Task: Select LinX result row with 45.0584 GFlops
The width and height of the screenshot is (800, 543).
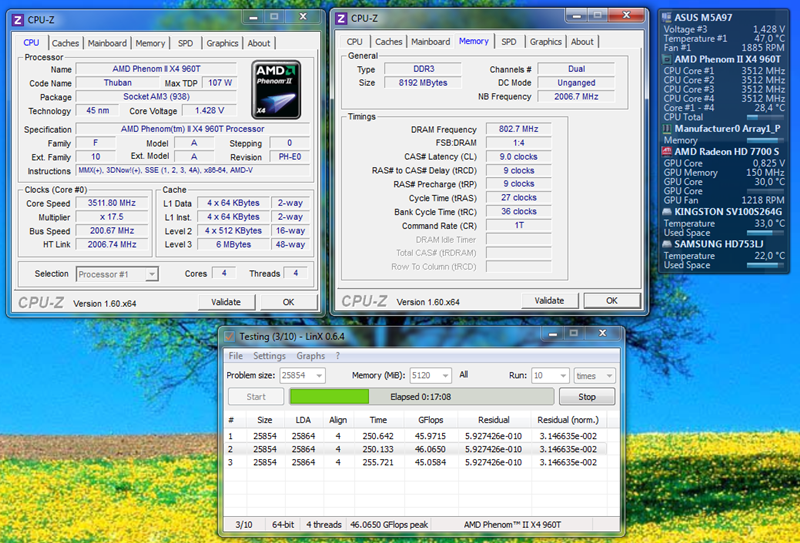Action: (x=416, y=462)
